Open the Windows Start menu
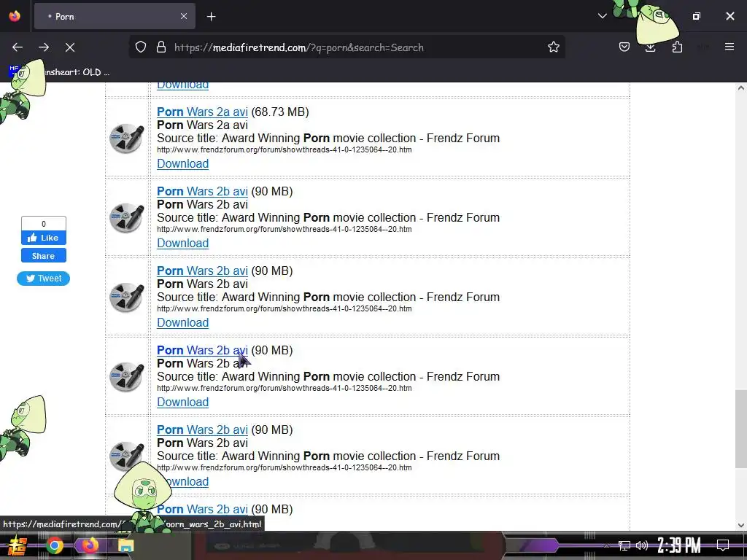The image size is (747, 560). click(18, 545)
